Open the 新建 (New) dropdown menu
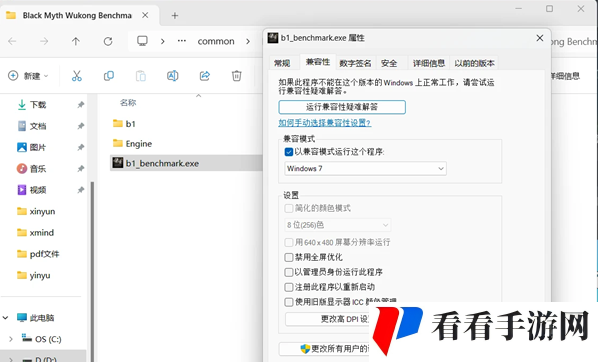Viewport: 599px width, 362px height. [x=28, y=76]
